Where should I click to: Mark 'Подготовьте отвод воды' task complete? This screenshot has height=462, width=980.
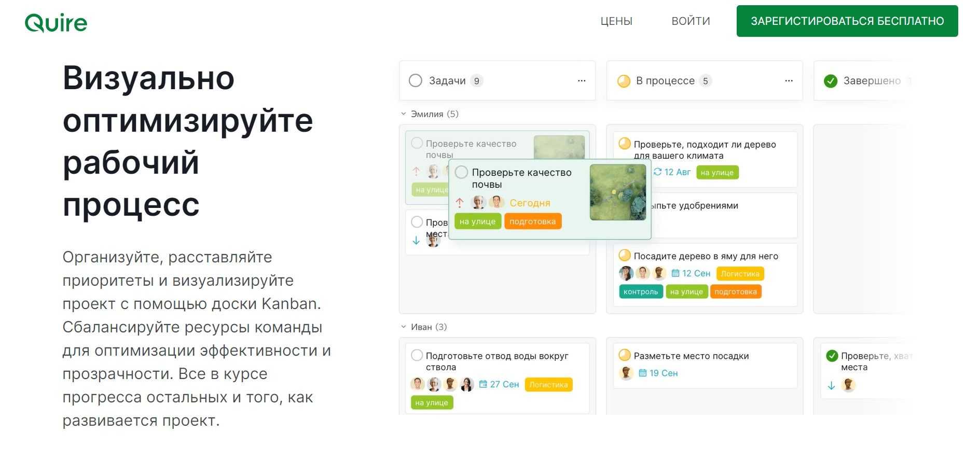click(x=417, y=356)
